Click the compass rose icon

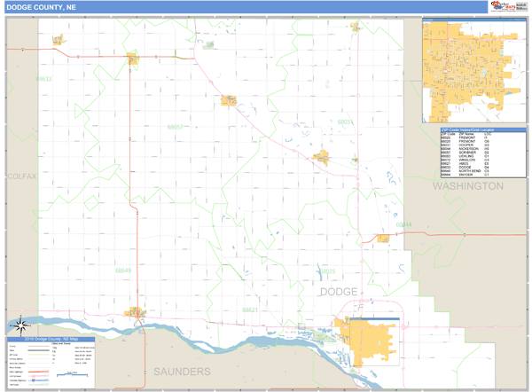[x=19, y=324]
